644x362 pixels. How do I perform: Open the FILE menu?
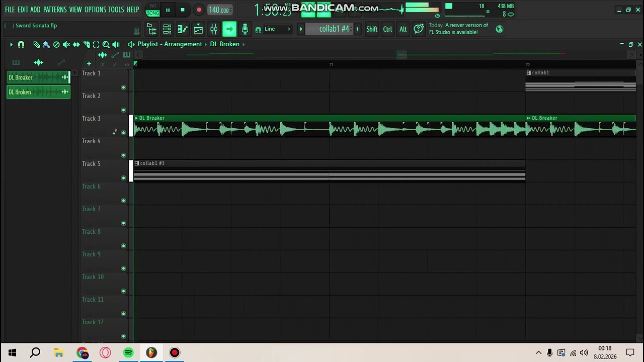click(x=10, y=10)
